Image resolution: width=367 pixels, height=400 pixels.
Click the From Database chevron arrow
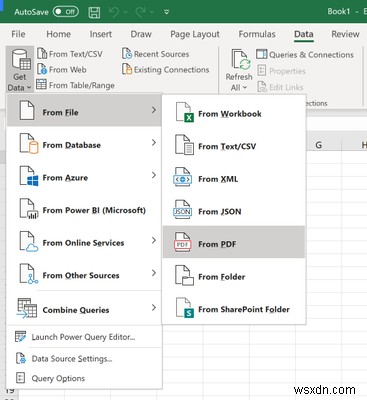pyautogui.click(x=154, y=142)
